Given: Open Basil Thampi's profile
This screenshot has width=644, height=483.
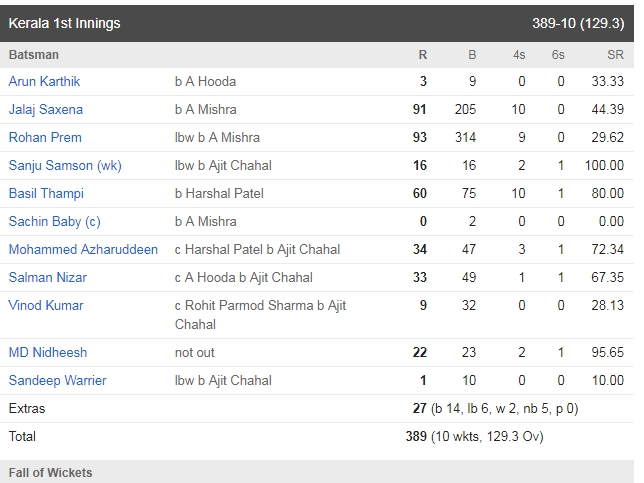Looking at the screenshot, I should point(46,193).
